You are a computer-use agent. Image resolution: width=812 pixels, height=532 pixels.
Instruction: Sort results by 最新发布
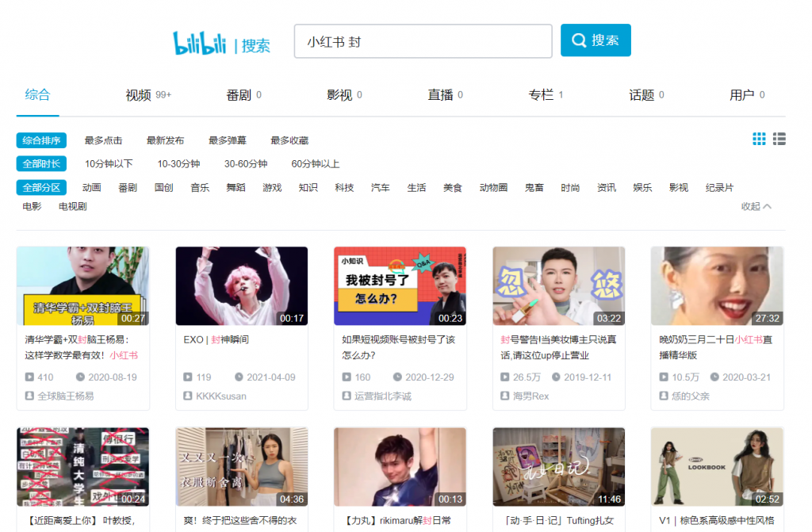[x=165, y=140]
